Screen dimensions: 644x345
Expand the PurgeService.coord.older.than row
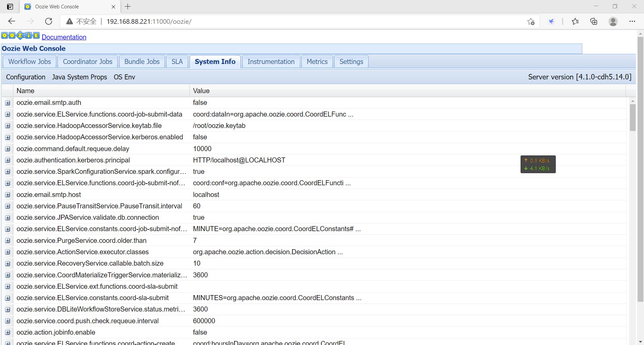pos(8,241)
